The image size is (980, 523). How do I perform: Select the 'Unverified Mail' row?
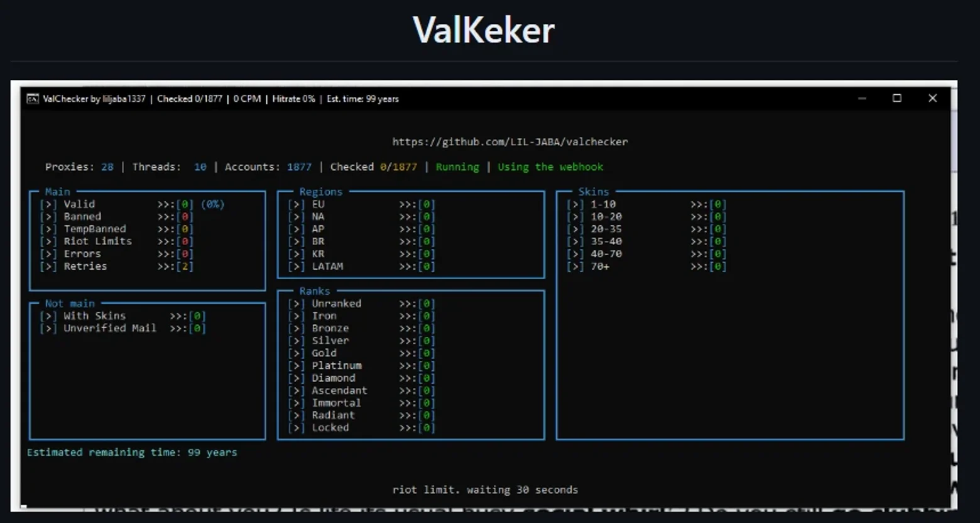click(x=122, y=328)
